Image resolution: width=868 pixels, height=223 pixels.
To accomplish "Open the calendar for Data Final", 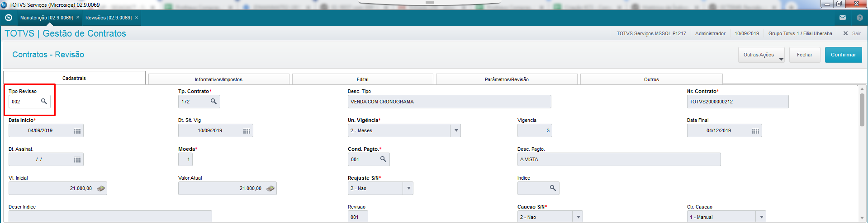I will click(x=755, y=130).
